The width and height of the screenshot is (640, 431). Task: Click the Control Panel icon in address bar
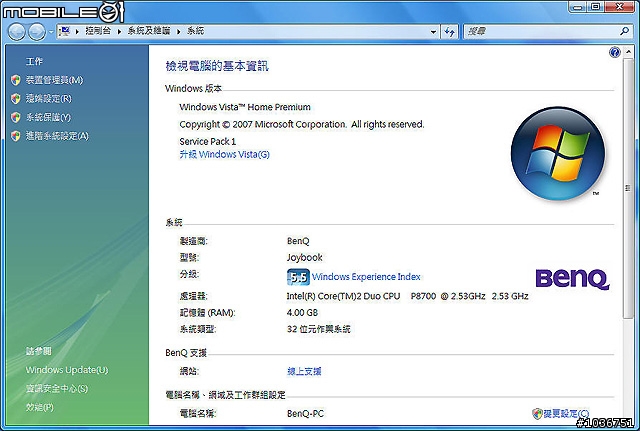(x=64, y=31)
